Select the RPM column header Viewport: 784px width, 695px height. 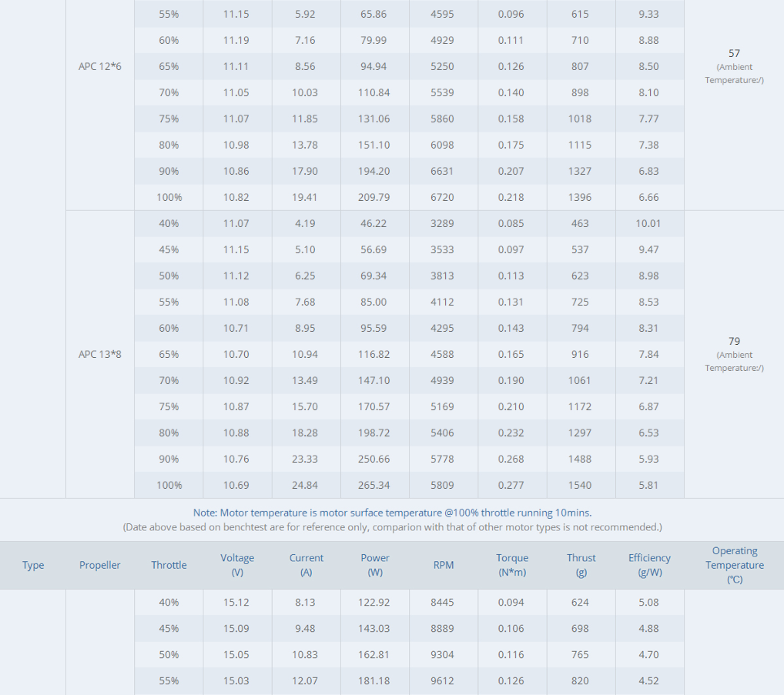(x=443, y=565)
